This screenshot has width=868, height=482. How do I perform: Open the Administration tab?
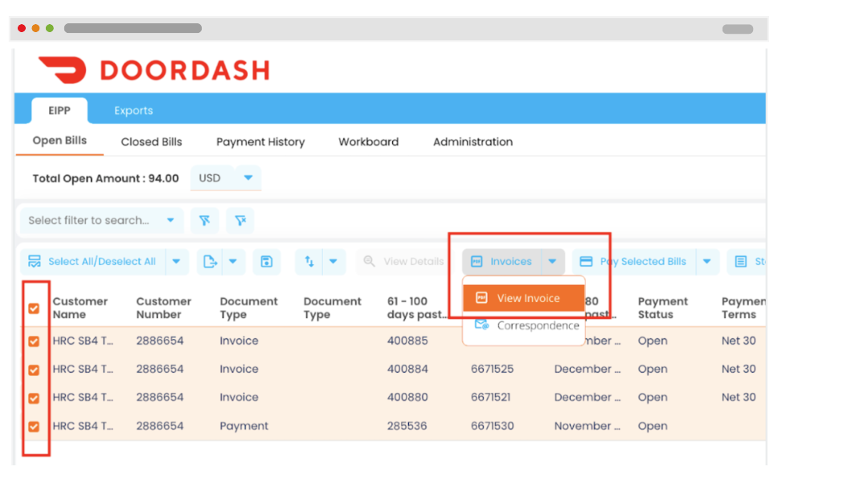point(473,141)
